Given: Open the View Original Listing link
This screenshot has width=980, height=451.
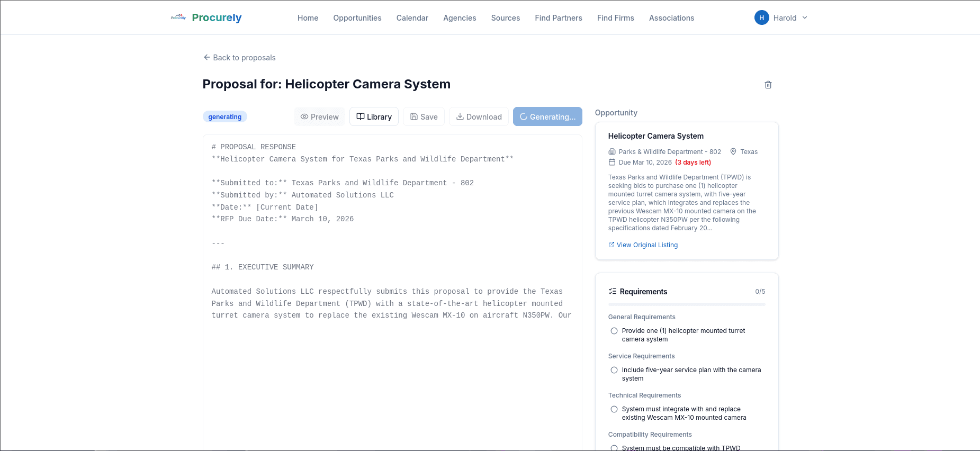Looking at the screenshot, I should pyautogui.click(x=646, y=245).
